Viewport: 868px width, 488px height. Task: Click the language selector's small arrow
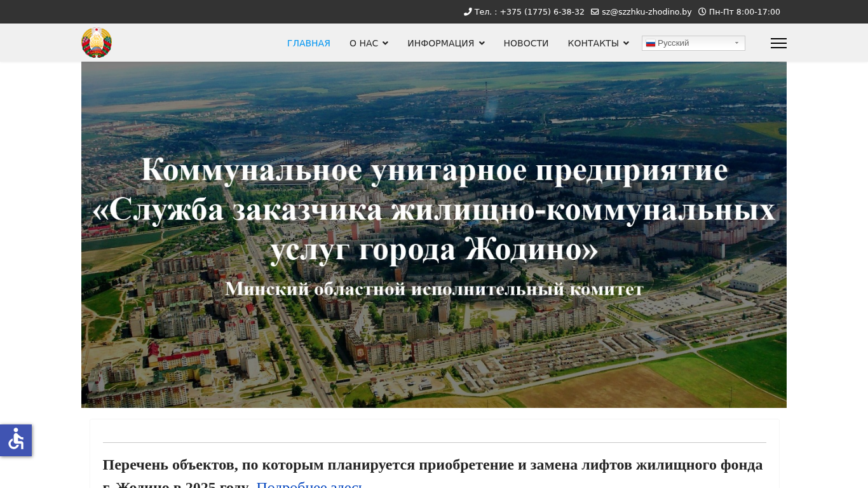coord(736,43)
